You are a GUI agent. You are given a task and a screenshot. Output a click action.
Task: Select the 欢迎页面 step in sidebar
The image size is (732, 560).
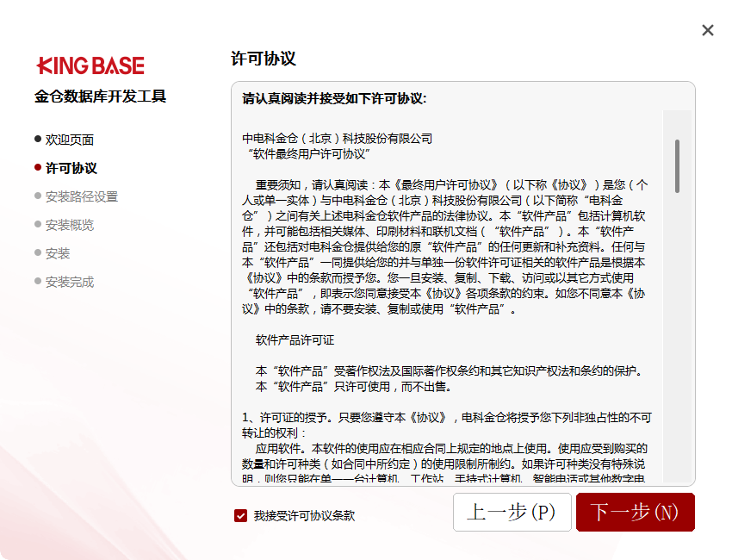(70, 140)
